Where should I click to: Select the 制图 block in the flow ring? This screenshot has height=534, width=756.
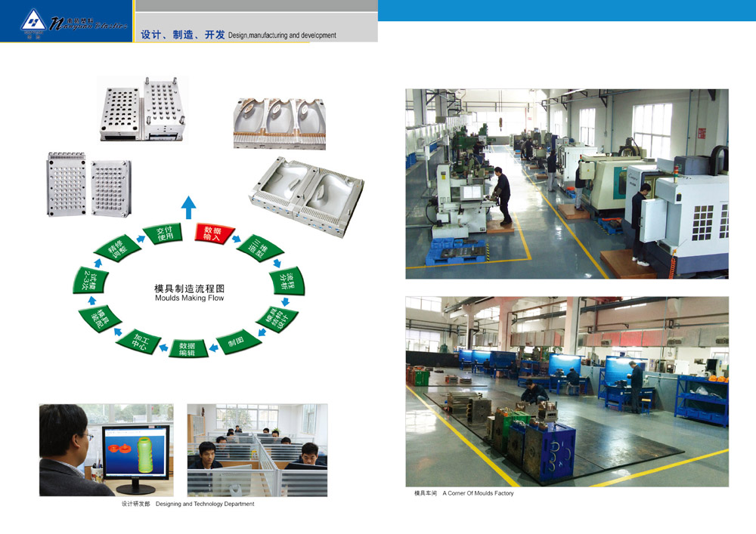pos(237,341)
